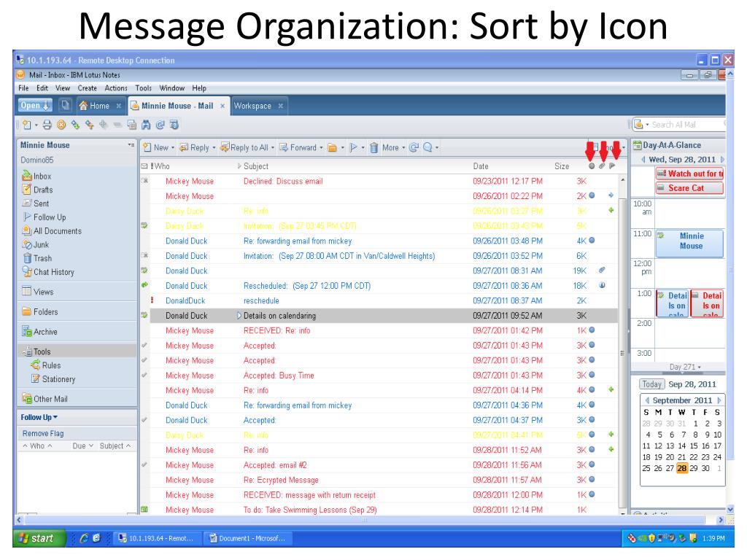This screenshot has height=560, width=747.
Task: Go to the next day in Day-At-A-Glance
Action: point(722,160)
